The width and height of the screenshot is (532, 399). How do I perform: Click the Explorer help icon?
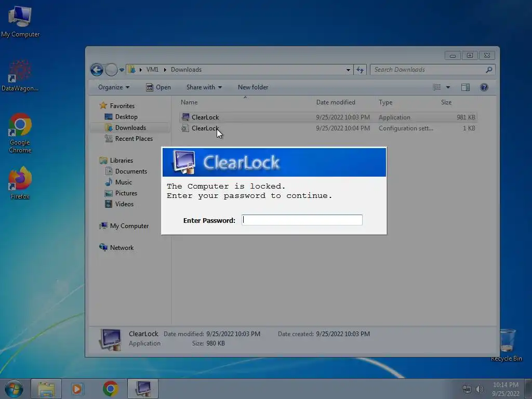click(x=484, y=87)
